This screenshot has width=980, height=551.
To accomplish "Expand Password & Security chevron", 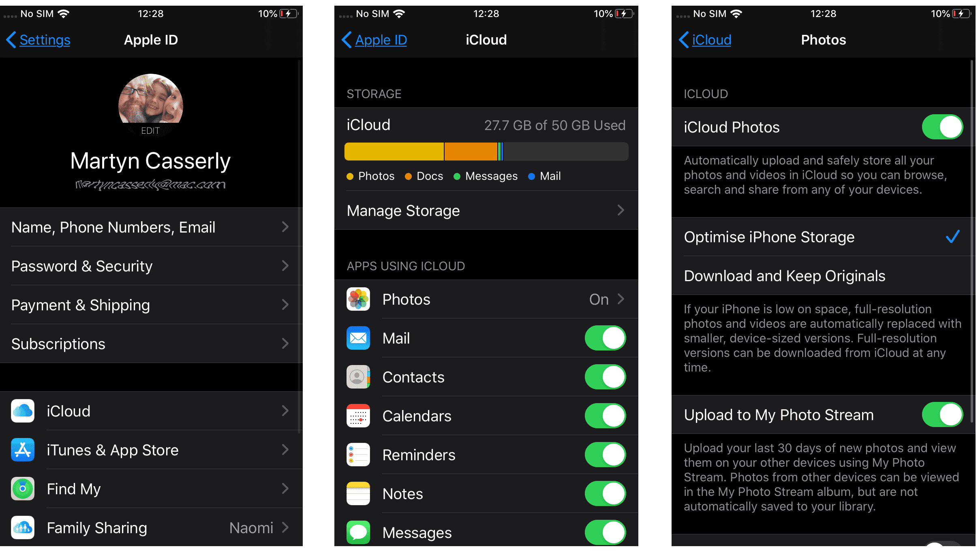I will click(285, 266).
